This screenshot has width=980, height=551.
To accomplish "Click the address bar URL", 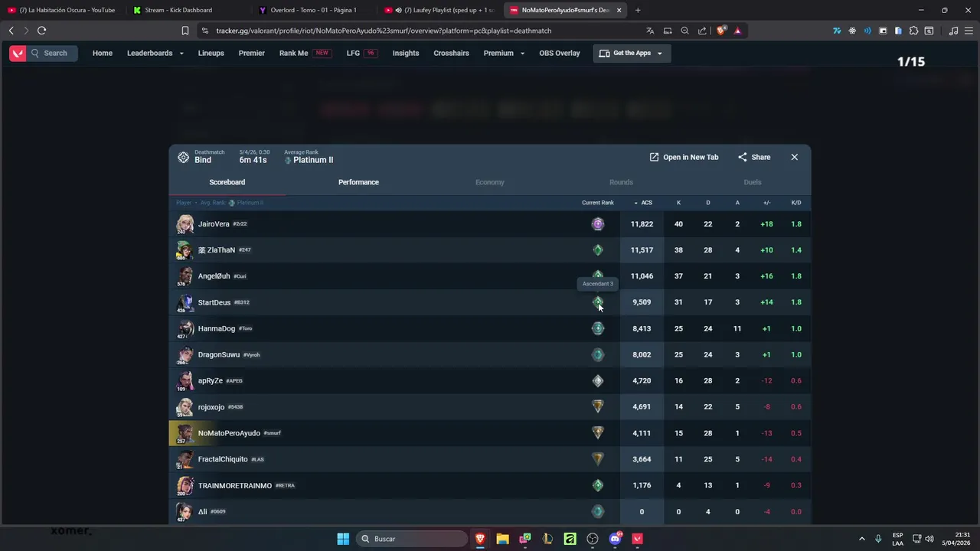I will [x=384, y=31].
